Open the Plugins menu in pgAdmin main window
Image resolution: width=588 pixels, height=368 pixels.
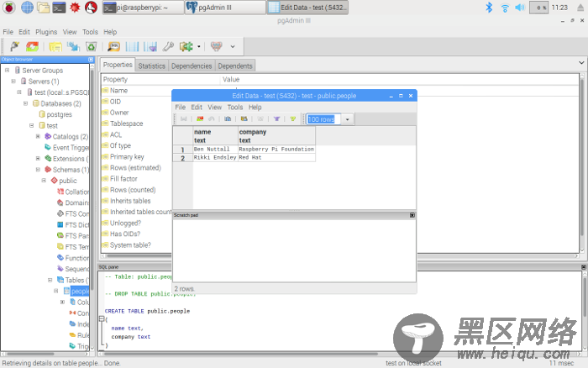[x=46, y=32]
